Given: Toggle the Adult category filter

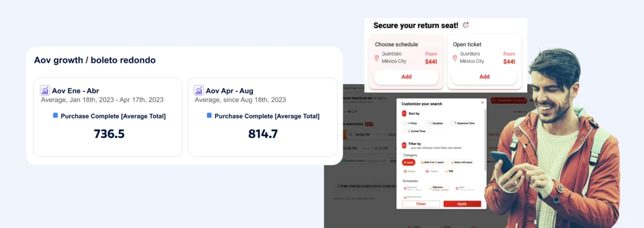Looking at the screenshot, I should click(408, 162).
